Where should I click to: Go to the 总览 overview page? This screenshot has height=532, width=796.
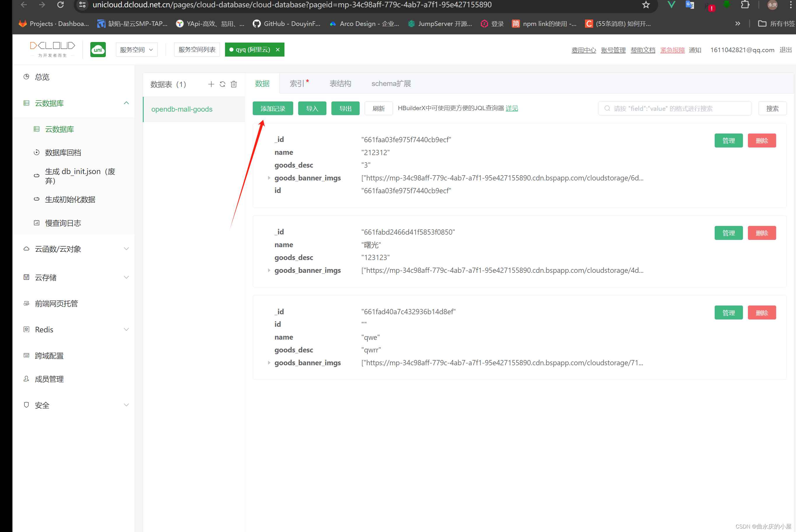(74, 77)
